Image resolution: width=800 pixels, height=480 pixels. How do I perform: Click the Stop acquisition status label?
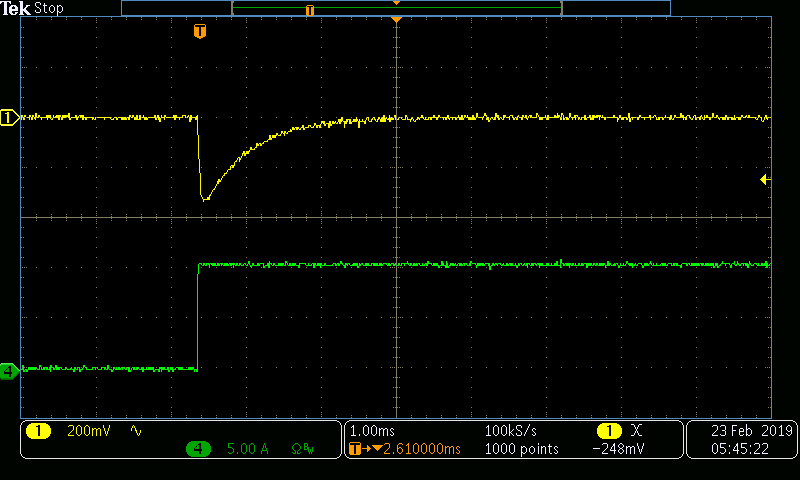48,8
